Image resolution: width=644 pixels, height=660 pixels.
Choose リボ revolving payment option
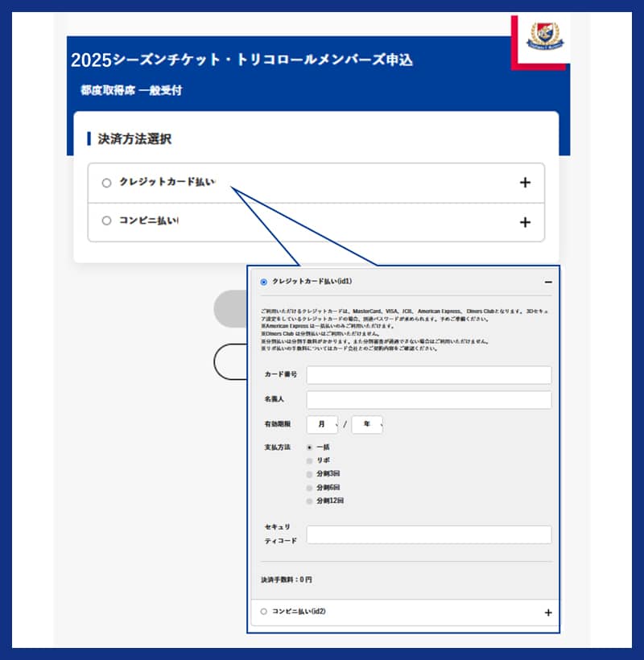tap(310, 460)
